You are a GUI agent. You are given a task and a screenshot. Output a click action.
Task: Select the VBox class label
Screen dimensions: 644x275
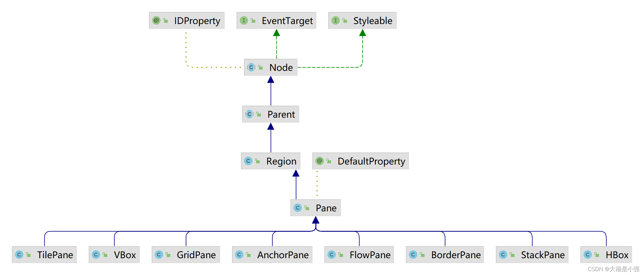pos(125,255)
